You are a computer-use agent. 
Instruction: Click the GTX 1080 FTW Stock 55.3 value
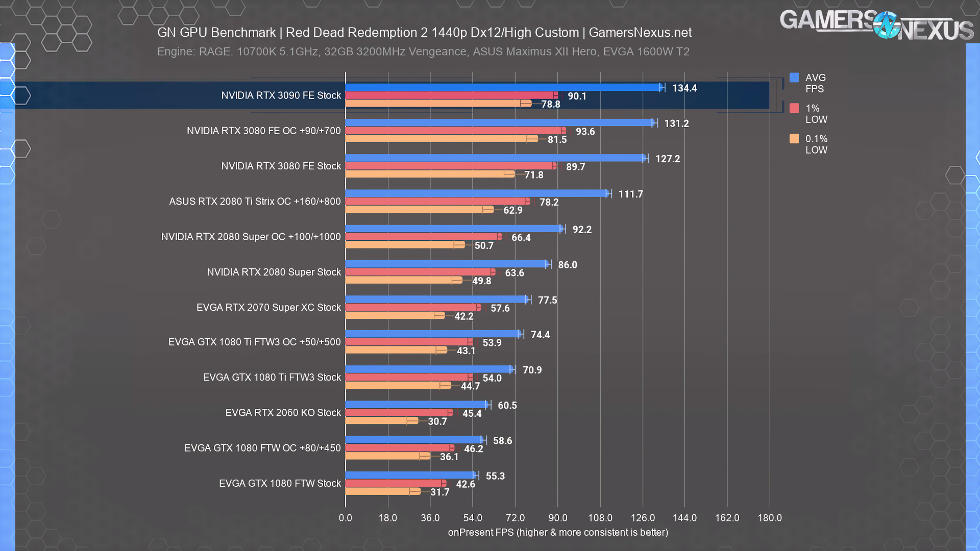(x=495, y=476)
